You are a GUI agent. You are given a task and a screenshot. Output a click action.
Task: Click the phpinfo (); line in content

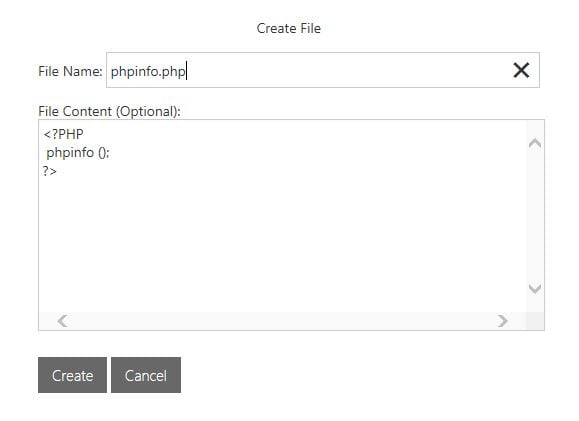78,153
